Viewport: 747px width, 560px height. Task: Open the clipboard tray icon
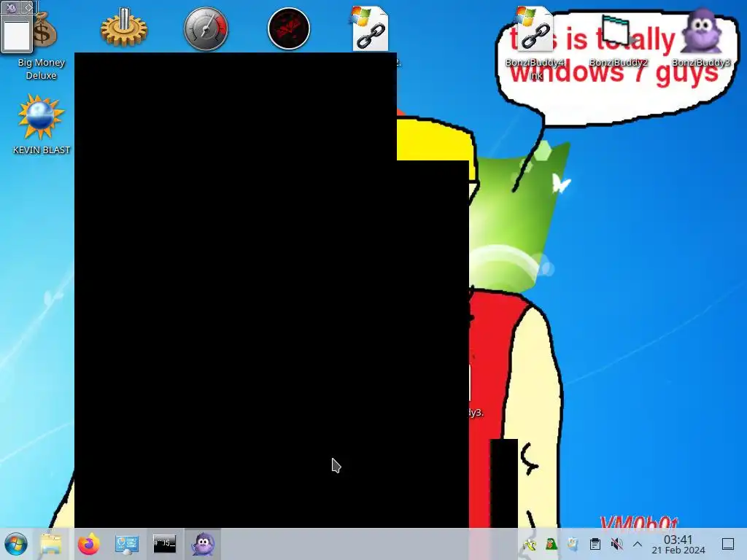[595, 544]
